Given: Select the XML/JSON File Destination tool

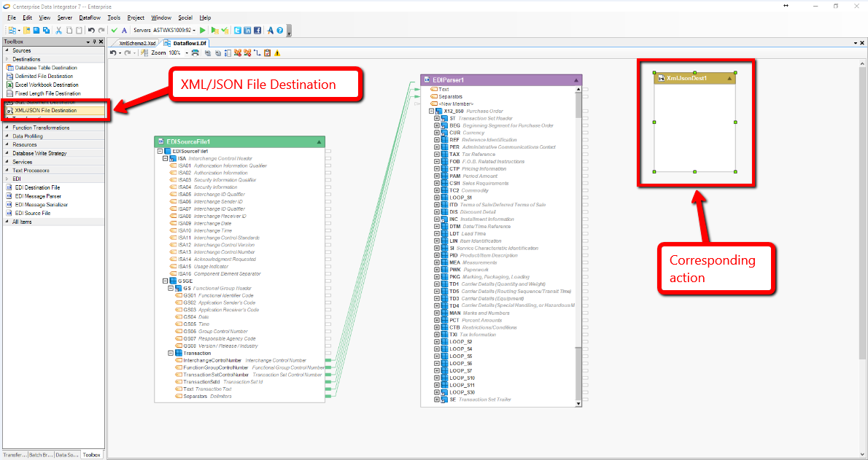Looking at the screenshot, I should click(47, 111).
